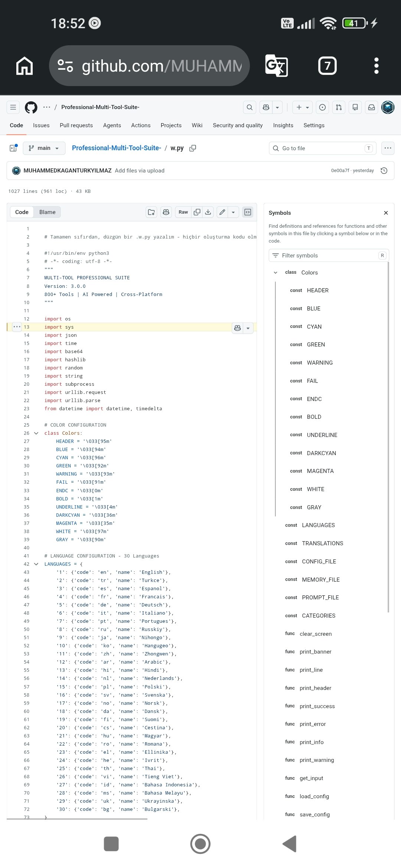Image resolution: width=401 pixels, height=868 pixels.
Task: Jump to const MAGENTA symbol
Action: (x=320, y=471)
